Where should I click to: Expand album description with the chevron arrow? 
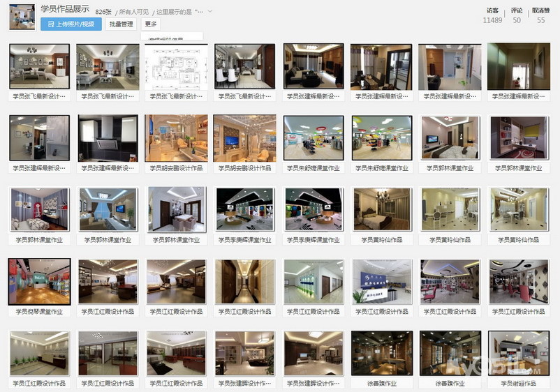coord(210,11)
